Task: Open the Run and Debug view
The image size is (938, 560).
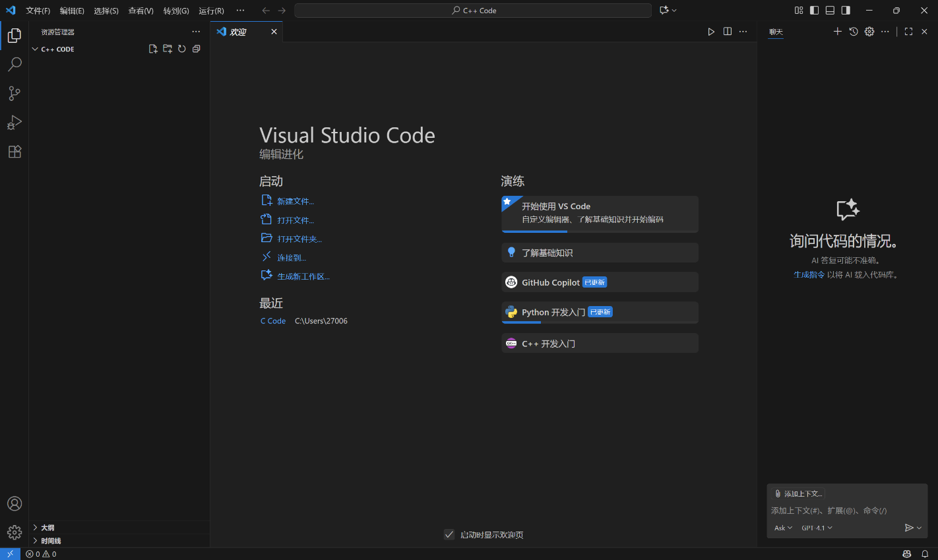Action: [x=15, y=123]
